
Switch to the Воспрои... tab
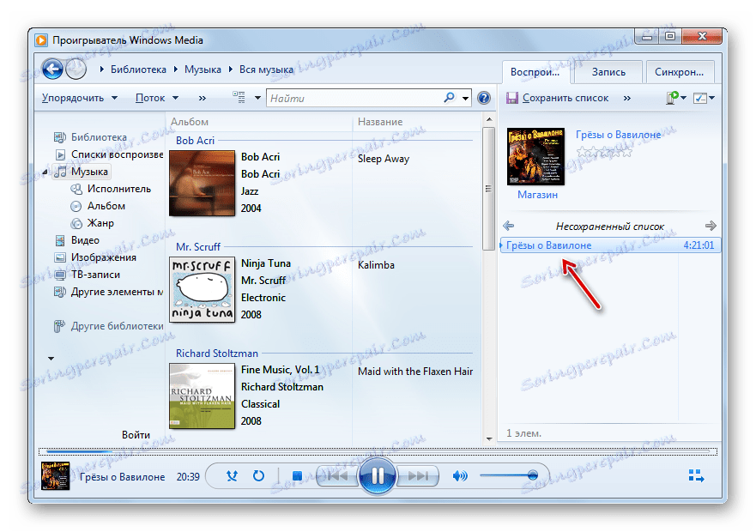coord(535,72)
